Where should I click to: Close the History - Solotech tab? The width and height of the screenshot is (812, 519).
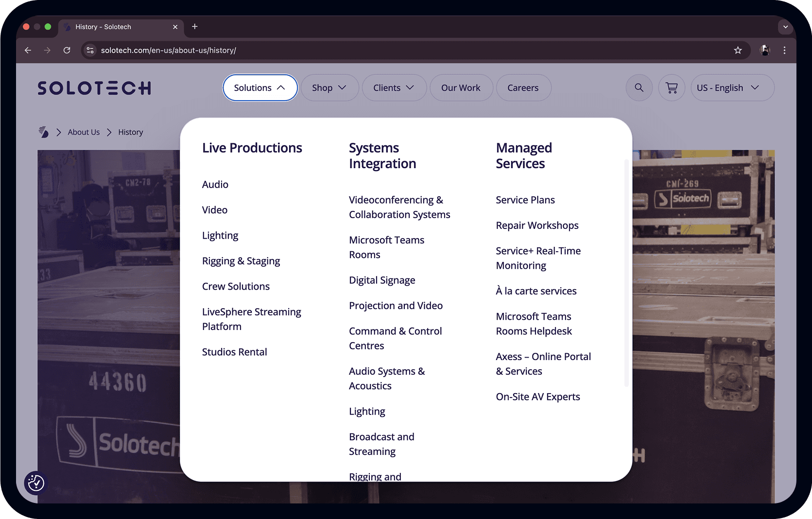(175, 27)
